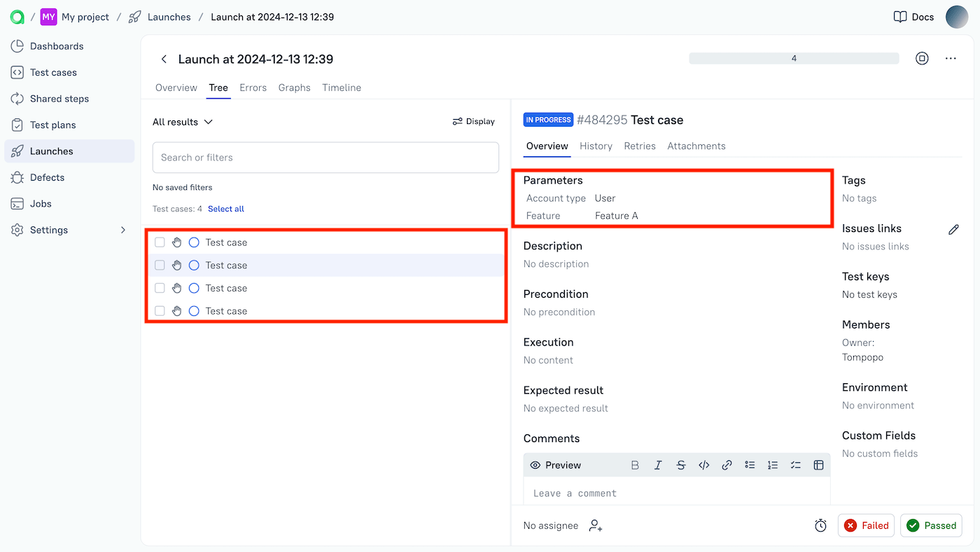Mark the test case as Passed
Viewport: 980px width, 552px height.
point(931,525)
